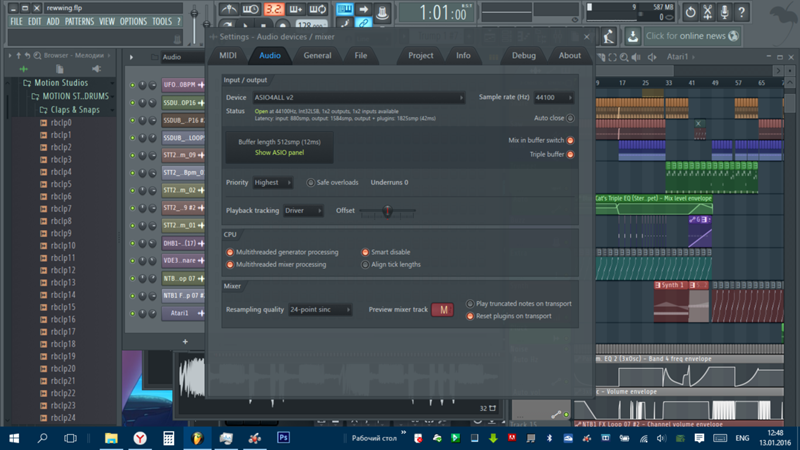Enable the Auto close option
Image resolution: width=800 pixels, height=450 pixels.
570,118
